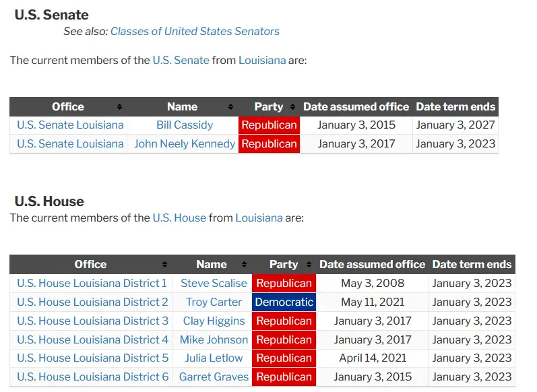Click Senate table Date term ends header
The width and height of the screenshot is (537, 392).
coord(455,107)
